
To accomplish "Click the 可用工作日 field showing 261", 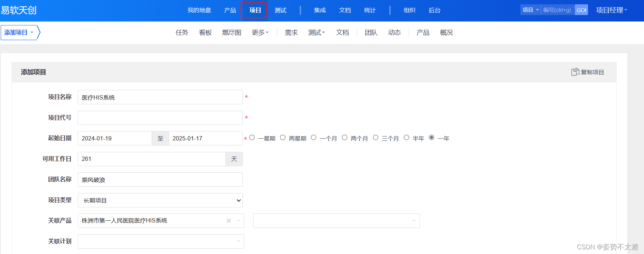I will 152,159.
